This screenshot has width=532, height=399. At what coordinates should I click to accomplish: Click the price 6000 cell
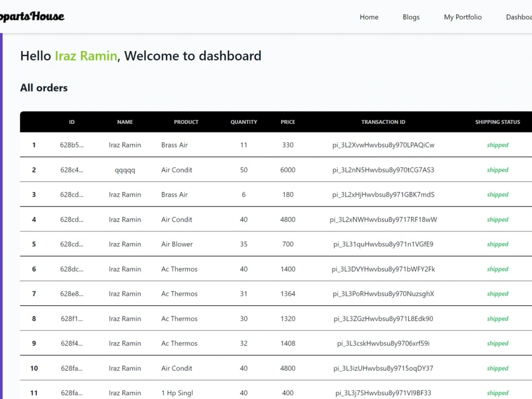click(288, 170)
